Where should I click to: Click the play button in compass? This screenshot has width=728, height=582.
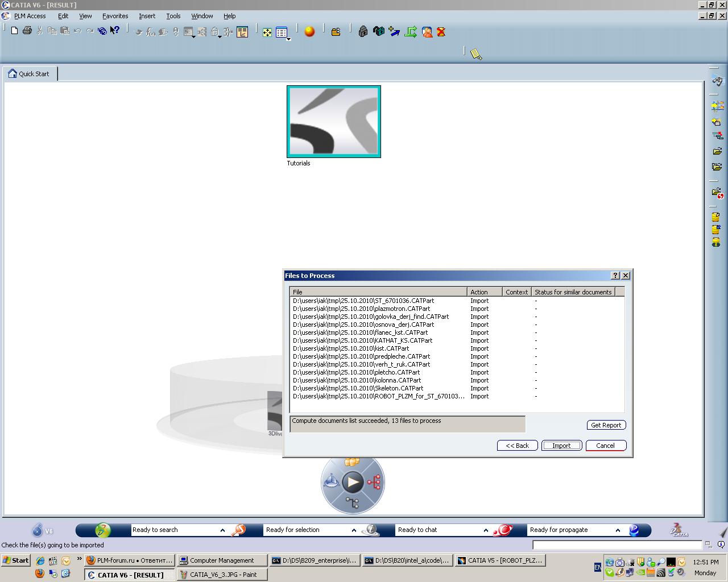(353, 483)
